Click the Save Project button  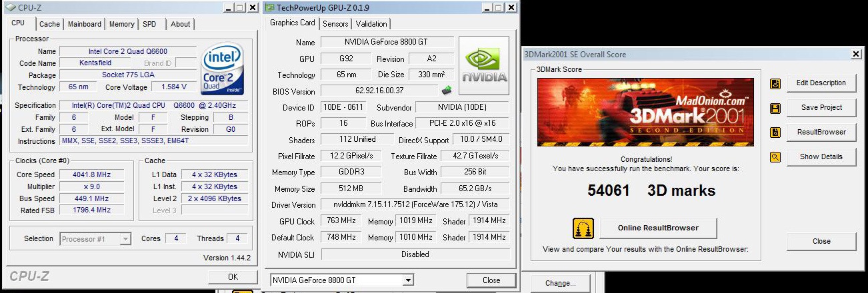tap(821, 108)
